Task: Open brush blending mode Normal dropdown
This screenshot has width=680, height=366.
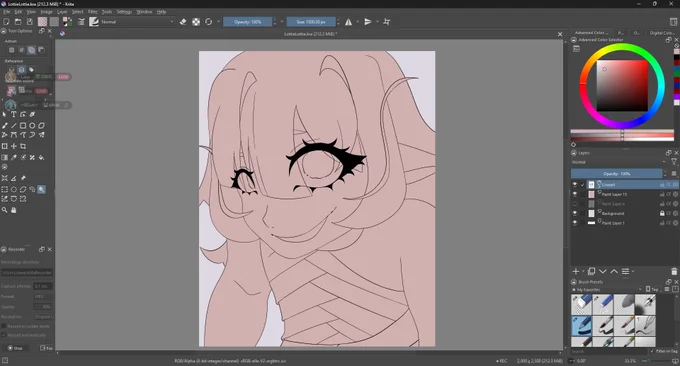Action: click(x=137, y=22)
